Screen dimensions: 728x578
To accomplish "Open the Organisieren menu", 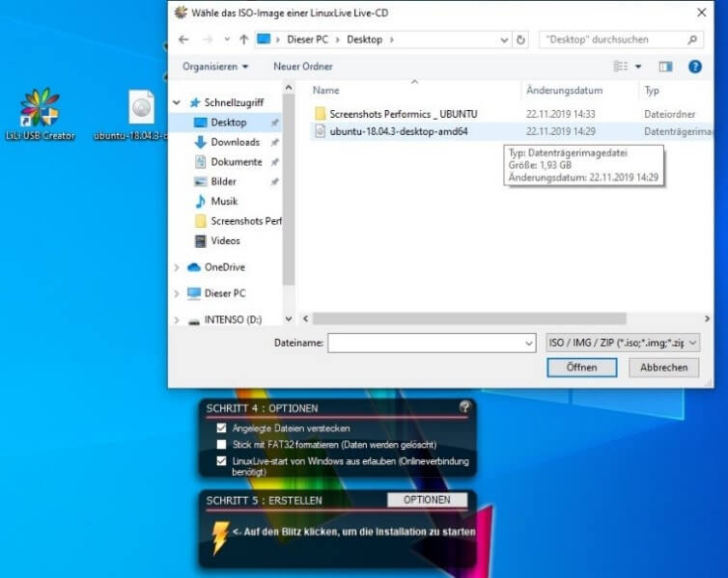I will (x=215, y=67).
